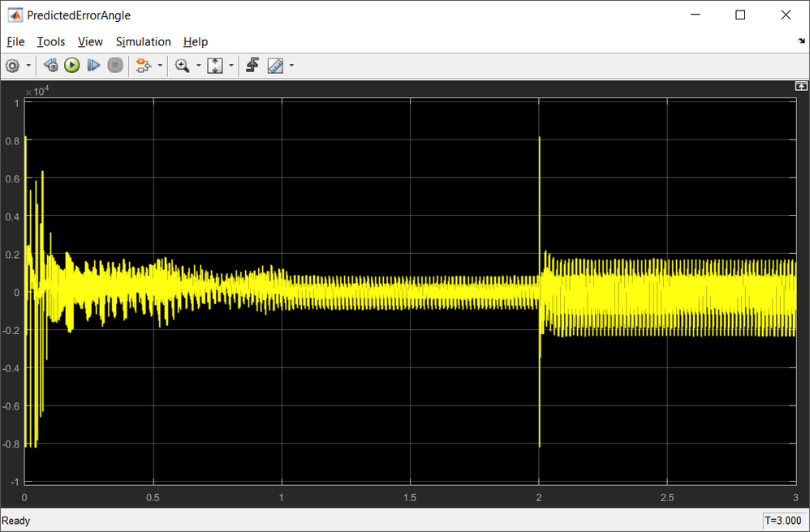The width and height of the screenshot is (810, 532).
Task: Click the y-axis tick label 0.4
Action: [x=12, y=217]
